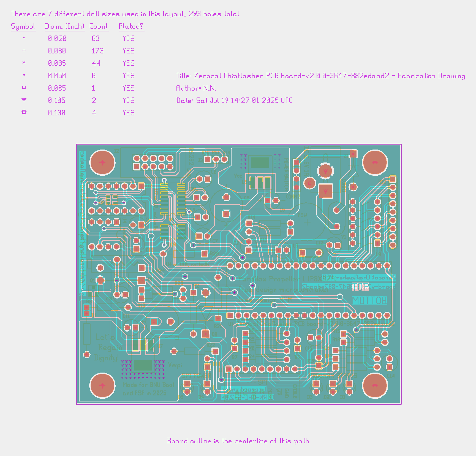The width and height of the screenshot is (476, 456).
Task: Click the bottom-right mounting hole on the board
Action: click(x=375, y=386)
